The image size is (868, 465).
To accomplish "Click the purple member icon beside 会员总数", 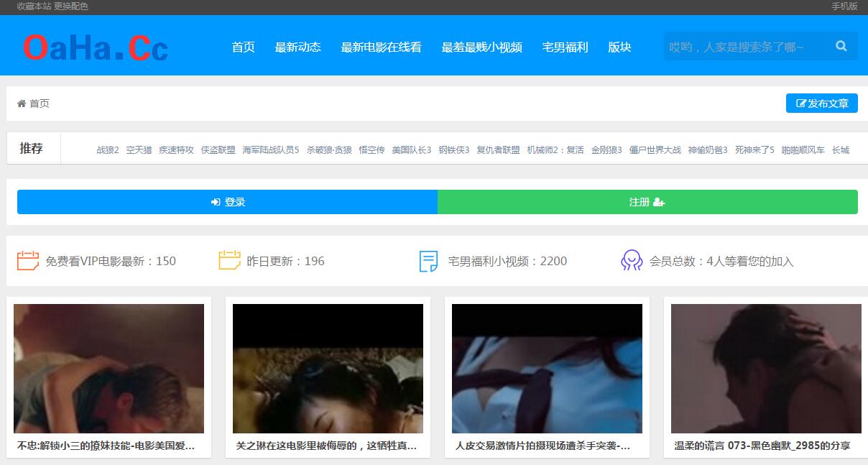I will [x=632, y=260].
